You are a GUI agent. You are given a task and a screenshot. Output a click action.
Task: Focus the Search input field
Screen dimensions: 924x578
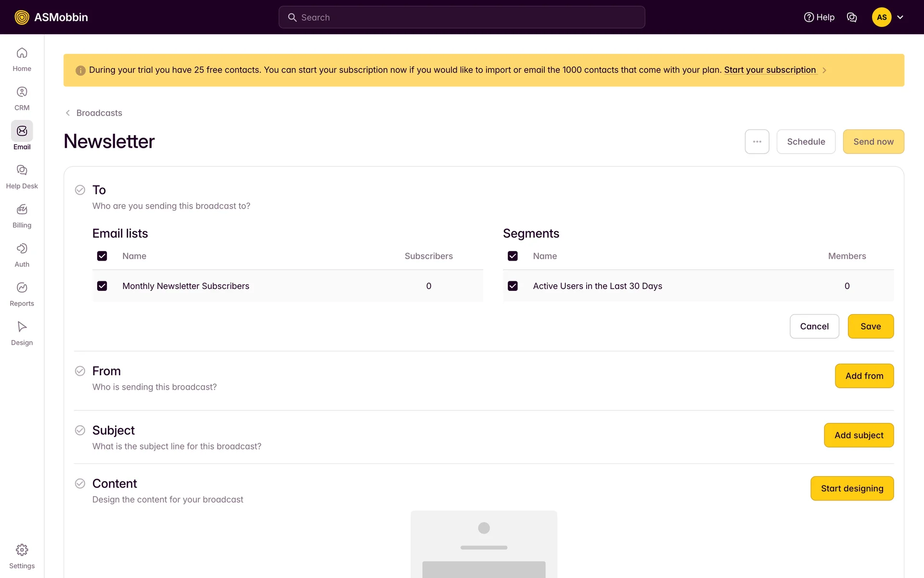(x=462, y=17)
